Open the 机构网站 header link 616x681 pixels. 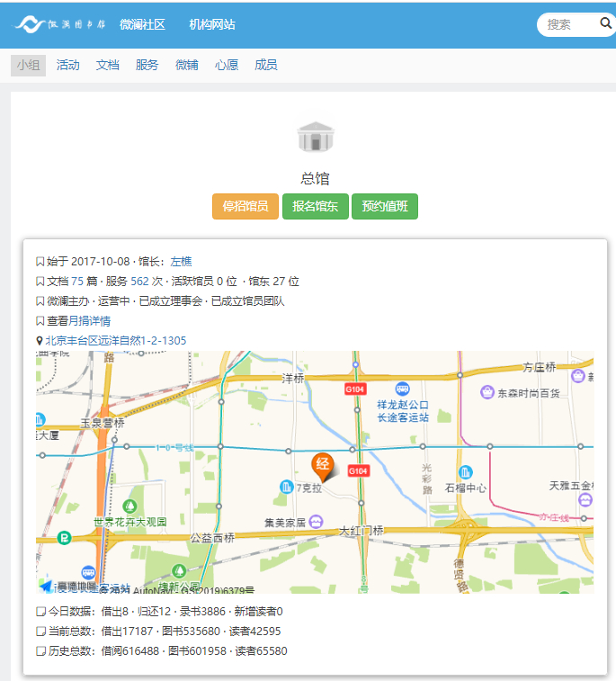(212, 24)
